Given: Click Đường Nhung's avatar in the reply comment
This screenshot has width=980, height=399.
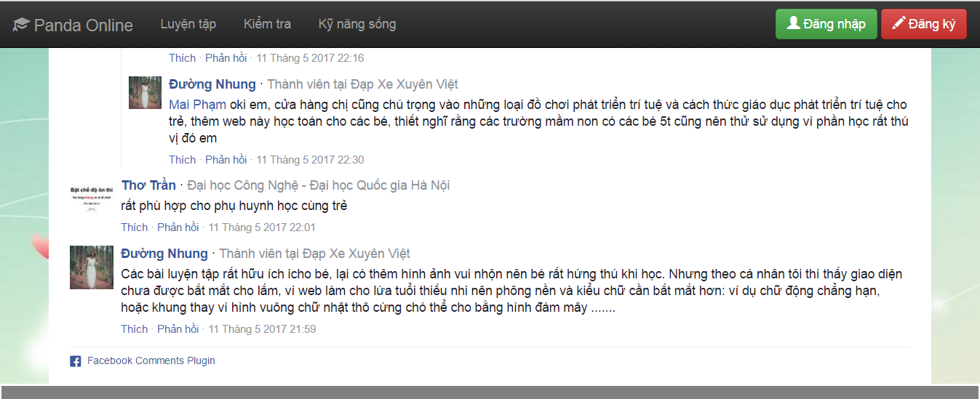Looking at the screenshot, I should coord(145,92).
